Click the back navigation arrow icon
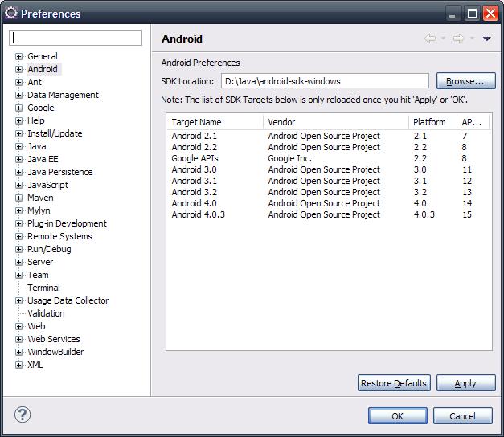The height and width of the screenshot is (437, 504). pos(430,39)
